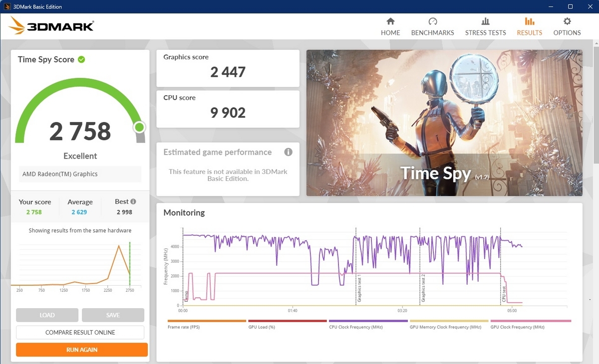Click the Estimated game performance heading
Screen dimensions: 599x364
point(218,152)
